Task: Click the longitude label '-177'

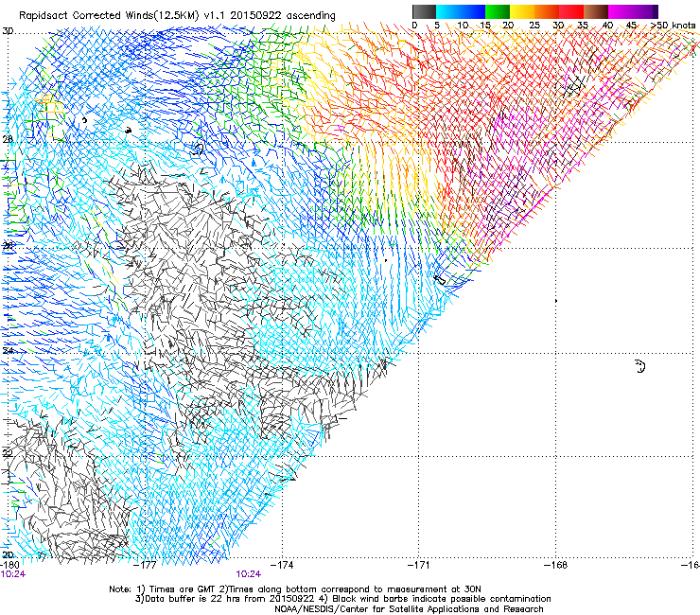Action: [145, 565]
